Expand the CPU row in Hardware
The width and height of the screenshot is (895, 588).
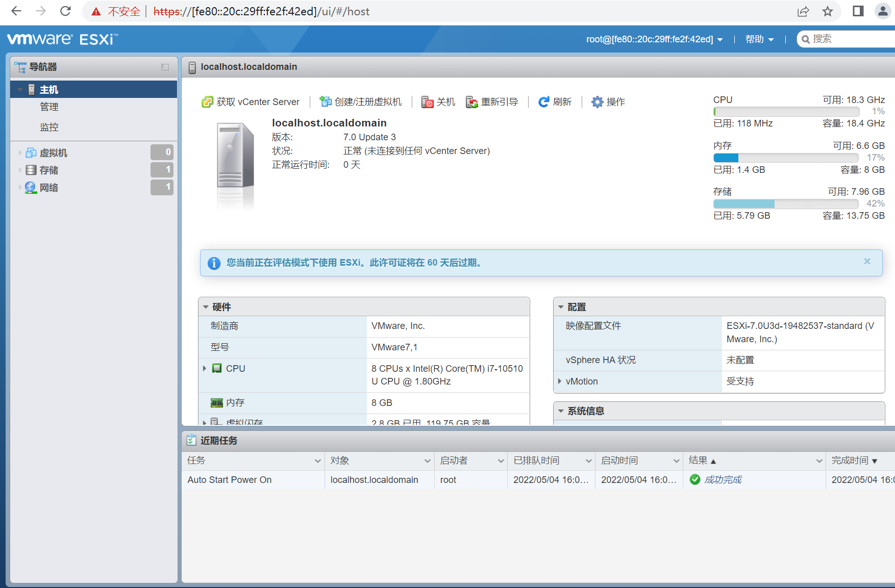(205, 368)
